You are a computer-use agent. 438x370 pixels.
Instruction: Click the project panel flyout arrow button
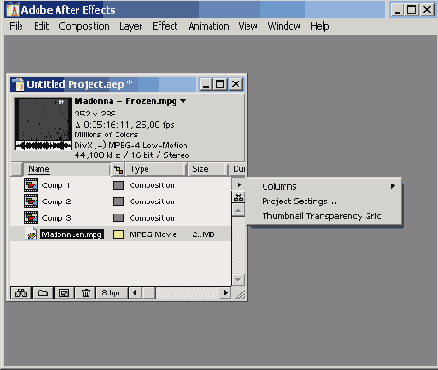239,185
